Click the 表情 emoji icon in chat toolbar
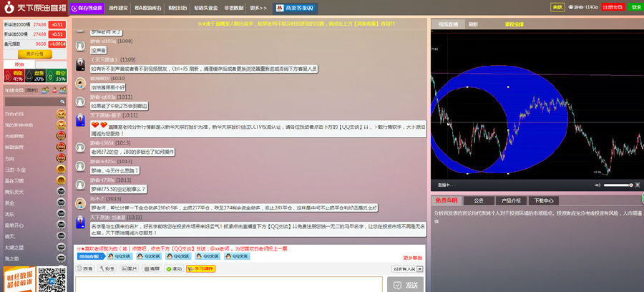 coord(84,268)
